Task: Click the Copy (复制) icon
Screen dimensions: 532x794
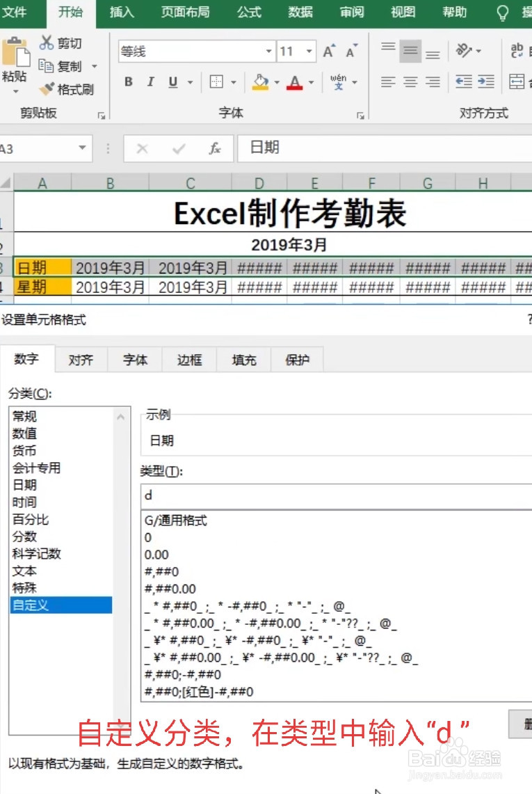Action: 46,66
